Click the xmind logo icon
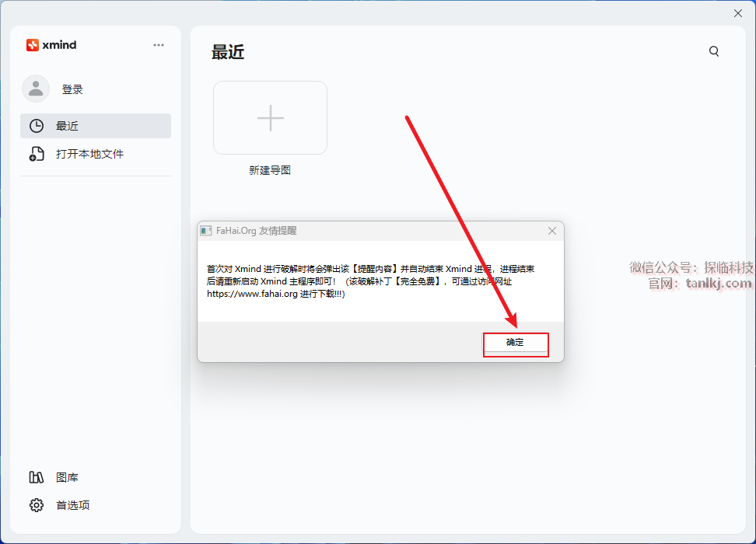756x544 pixels. pos(33,45)
